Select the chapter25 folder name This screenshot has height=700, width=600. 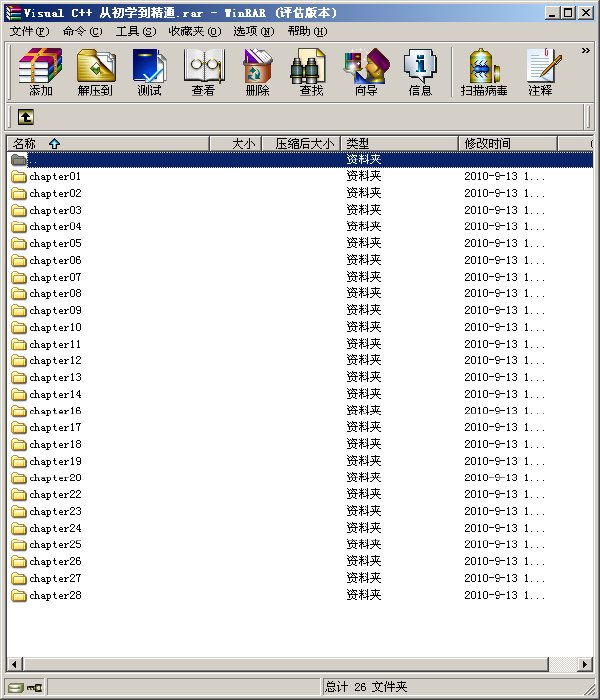[x=55, y=545]
